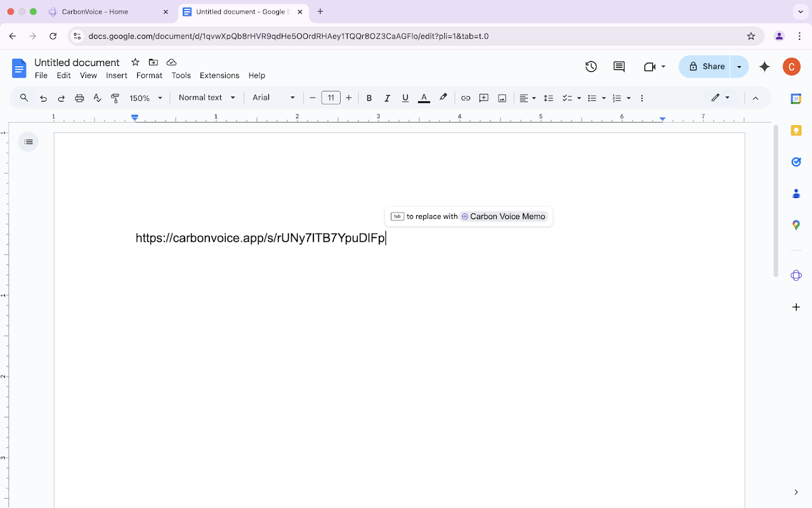The height and width of the screenshot is (508, 812).
Task: Toggle bold formatting
Action: tap(369, 98)
